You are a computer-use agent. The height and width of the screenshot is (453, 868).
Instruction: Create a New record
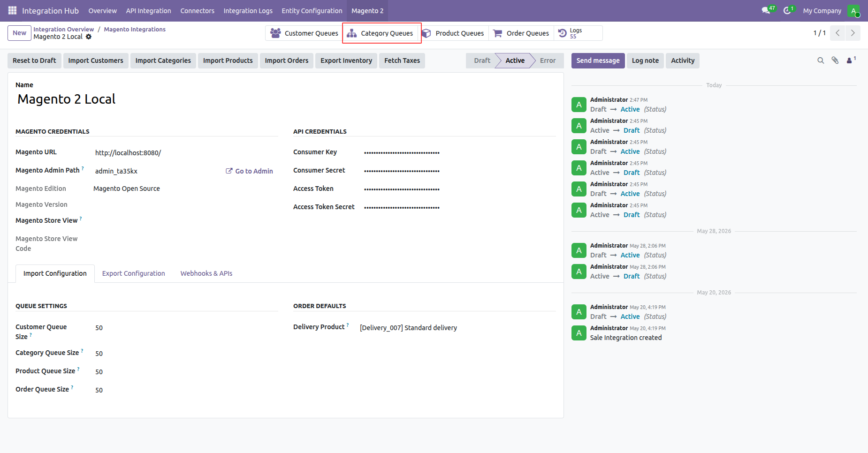click(19, 33)
